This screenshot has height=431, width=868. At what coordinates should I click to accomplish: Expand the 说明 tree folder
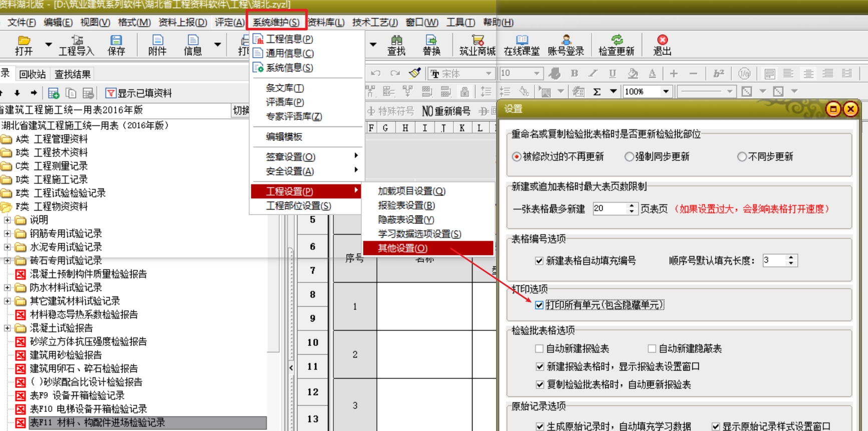coord(7,220)
